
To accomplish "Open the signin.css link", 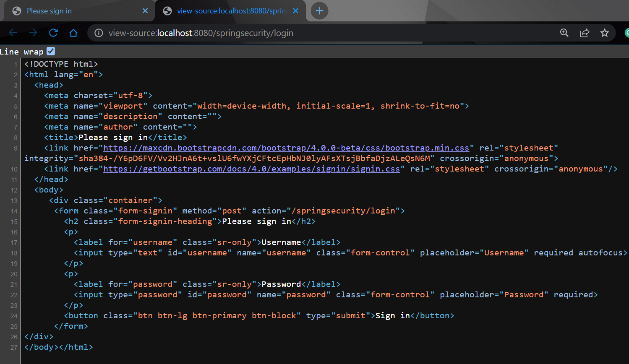I will point(252,169).
